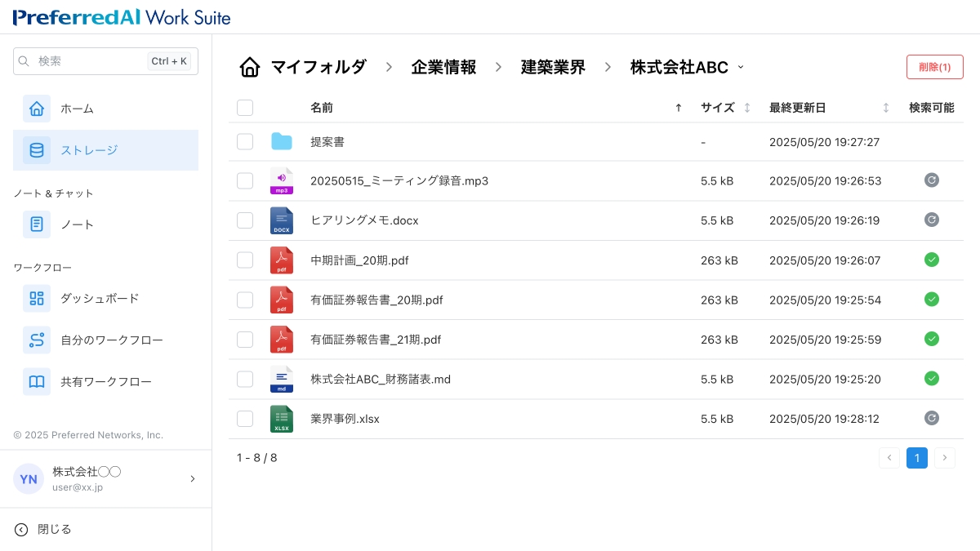This screenshot has width=980, height=551.
Task: Click the md file icon for 株式会社ABC_財務諸表
Action: [x=282, y=379]
